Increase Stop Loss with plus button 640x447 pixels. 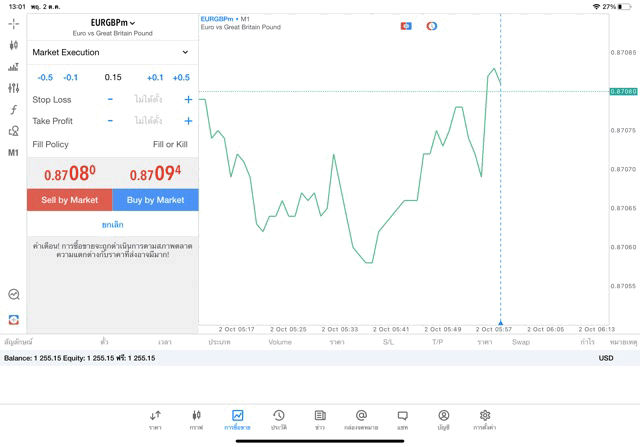click(x=188, y=100)
